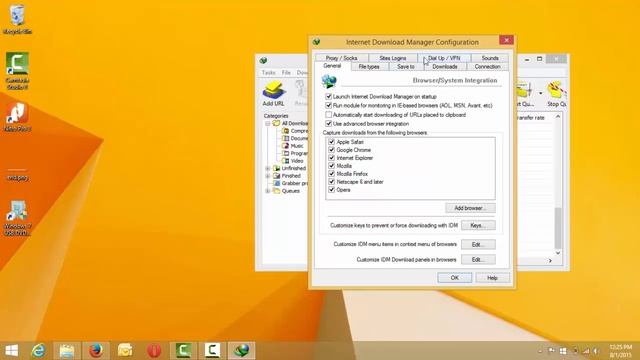This screenshot has height=360, width=640.
Task: Click the Add browser... button
Action: (x=471, y=208)
